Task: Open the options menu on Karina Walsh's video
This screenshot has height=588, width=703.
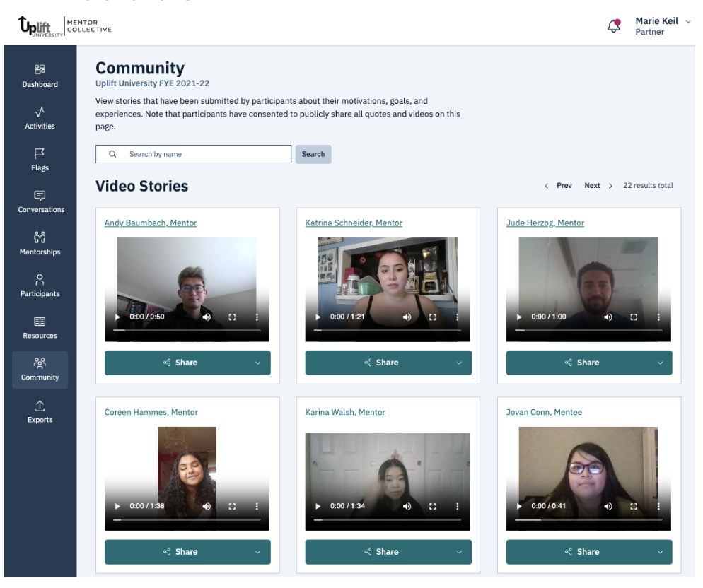Action: pyautogui.click(x=457, y=506)
